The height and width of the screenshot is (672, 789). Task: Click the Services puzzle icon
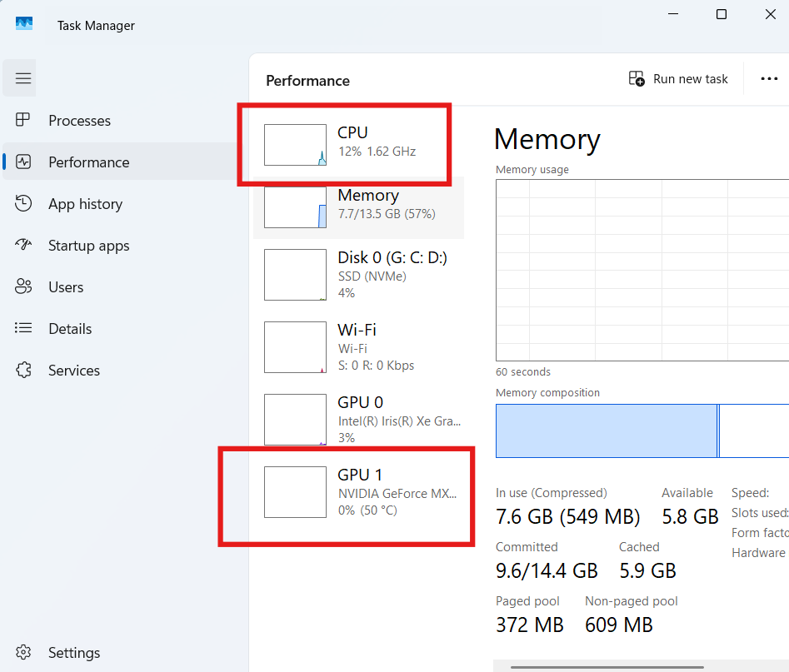click(23, 371)
